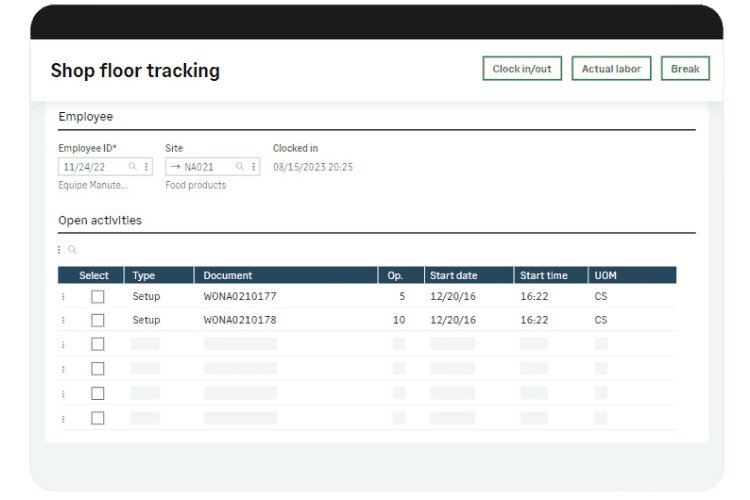The image size is (750, 500).
Task: Toggle the last row's Select checkbox
Action: tap(97, 418)
